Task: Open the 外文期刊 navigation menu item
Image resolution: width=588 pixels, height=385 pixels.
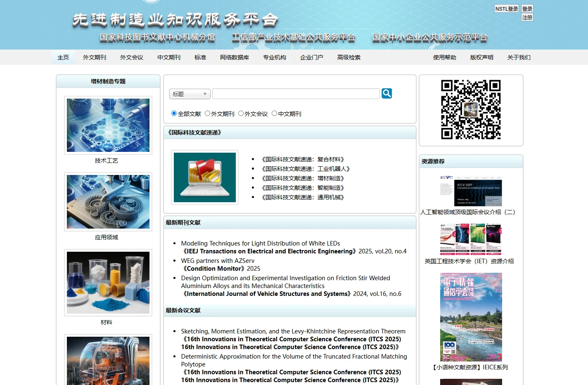Action: (95, 57)
